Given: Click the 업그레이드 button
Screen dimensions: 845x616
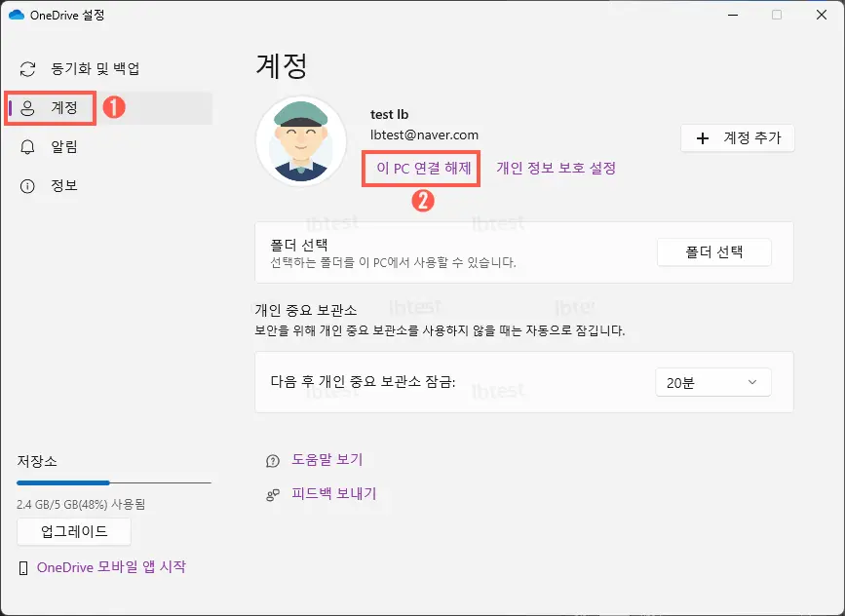Looking at the screenshot, I should pyautogui.click(x=73, y=531).
